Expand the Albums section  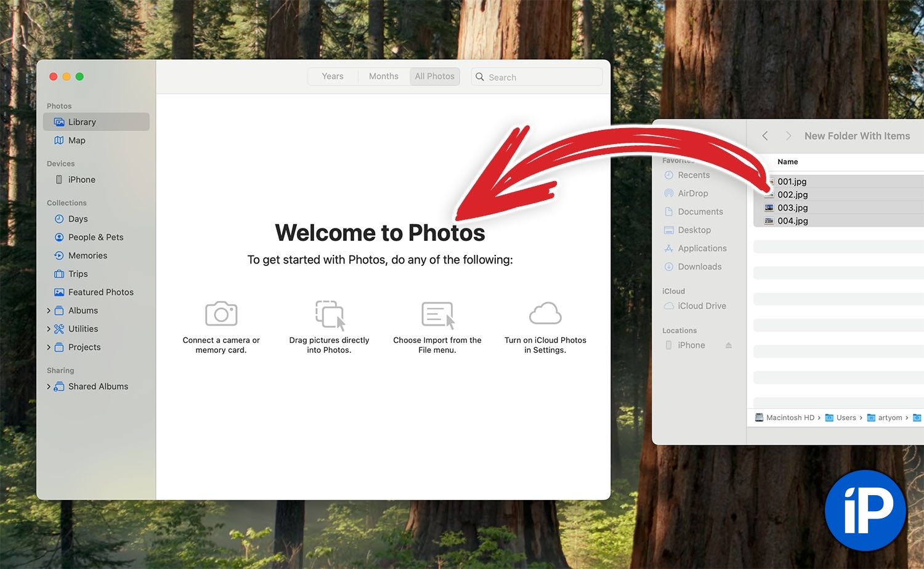49,311
